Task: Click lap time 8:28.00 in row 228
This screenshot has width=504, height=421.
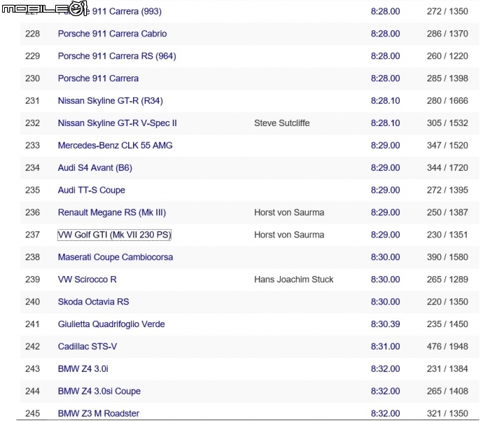Action: point(386,34)
